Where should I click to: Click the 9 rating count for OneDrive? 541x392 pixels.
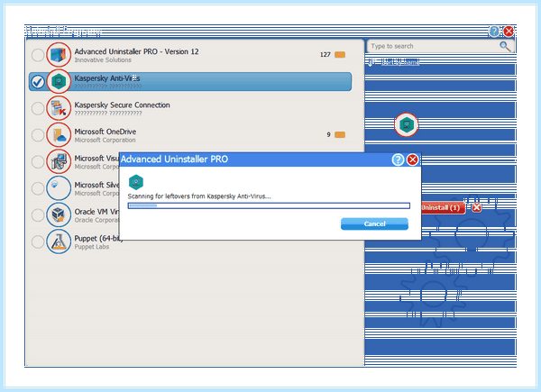point(329,134)
